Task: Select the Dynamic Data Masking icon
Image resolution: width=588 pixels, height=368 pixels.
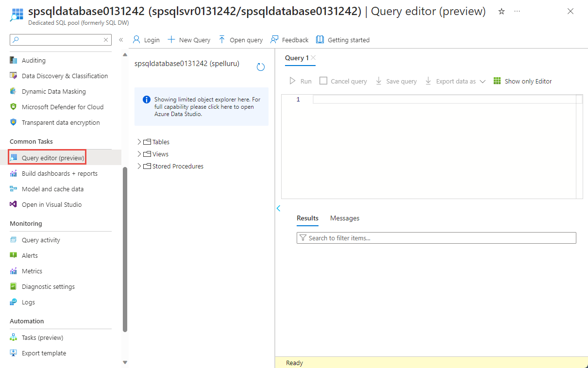Action: tap(14, 92)
